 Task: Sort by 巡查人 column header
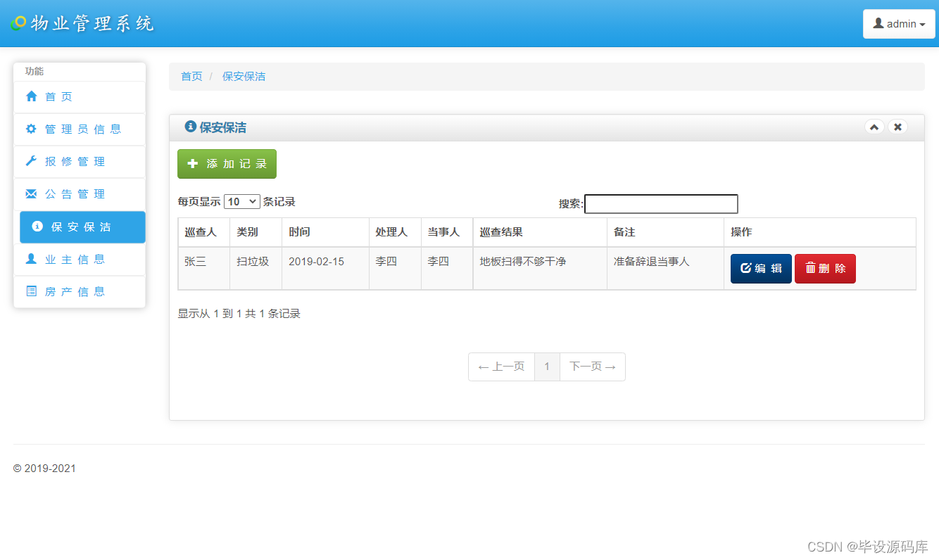tap(204, 232)
